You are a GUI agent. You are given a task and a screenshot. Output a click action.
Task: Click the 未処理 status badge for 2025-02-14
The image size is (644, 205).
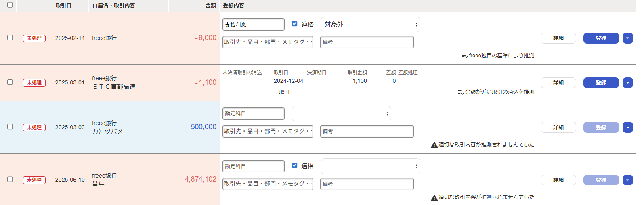click(34, 38)
